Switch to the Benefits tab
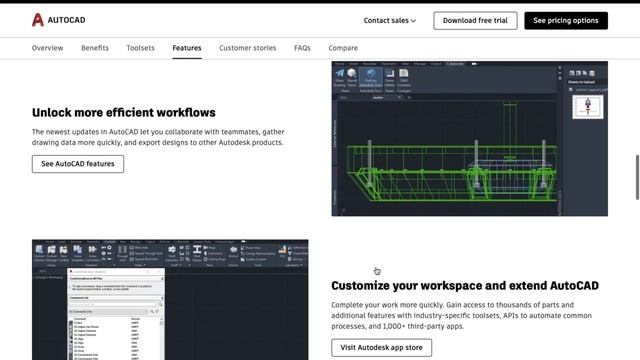The height and width of the screenshot is (360, 640). [95, 48]
